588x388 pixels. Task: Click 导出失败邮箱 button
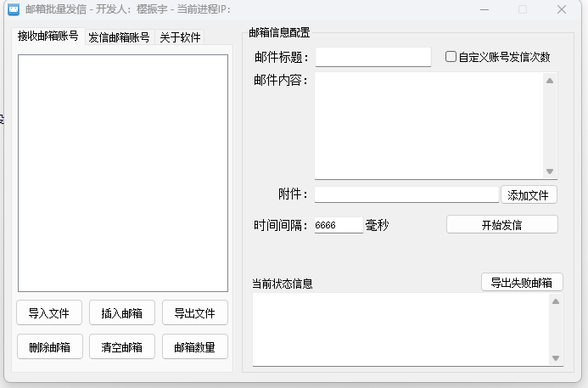tap(521, 283)
